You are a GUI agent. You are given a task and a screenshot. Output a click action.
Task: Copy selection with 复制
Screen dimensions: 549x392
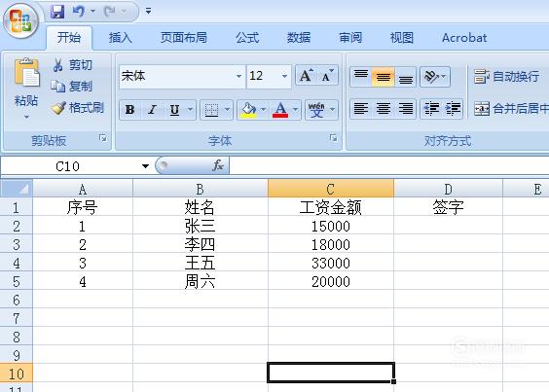(72, 87)
